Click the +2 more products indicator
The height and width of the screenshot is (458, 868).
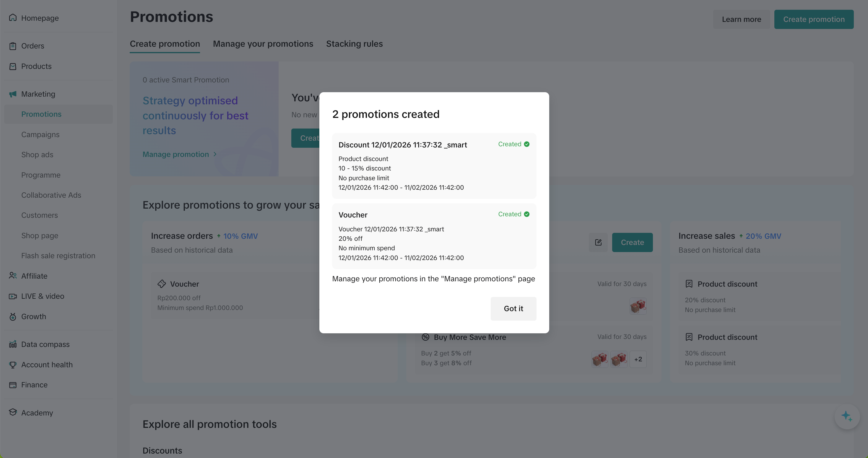click(638, 359)
